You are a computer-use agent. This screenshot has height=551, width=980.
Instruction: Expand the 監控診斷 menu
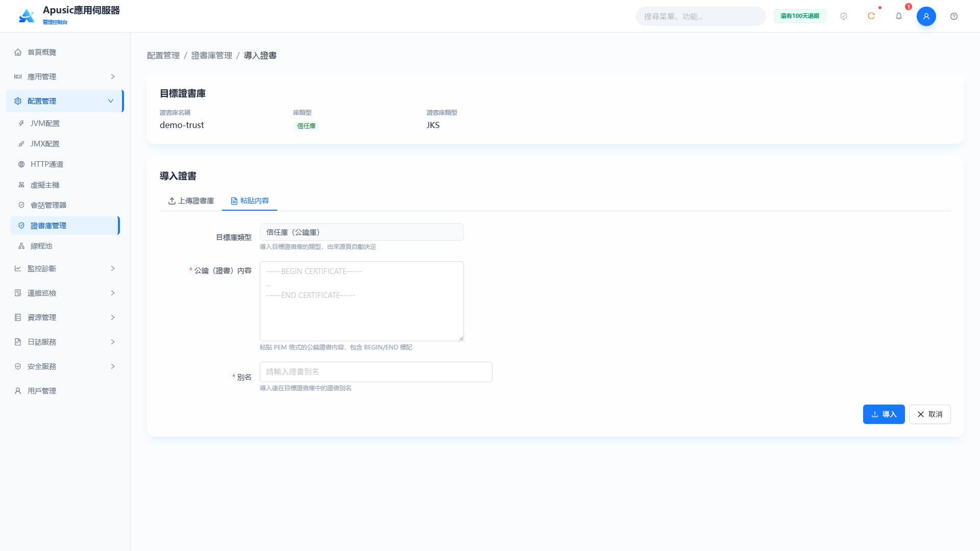[65, 268]
